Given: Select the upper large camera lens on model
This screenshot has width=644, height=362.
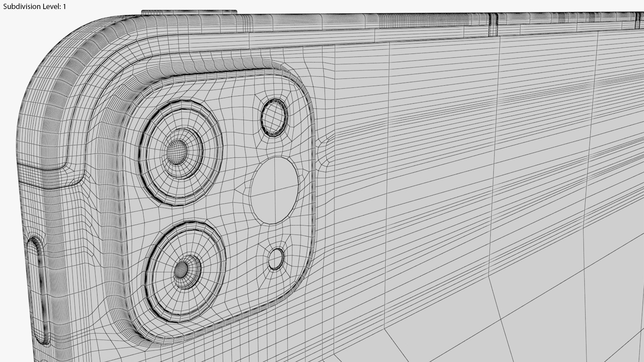Looking at the screenshot, I should point(181,153).
